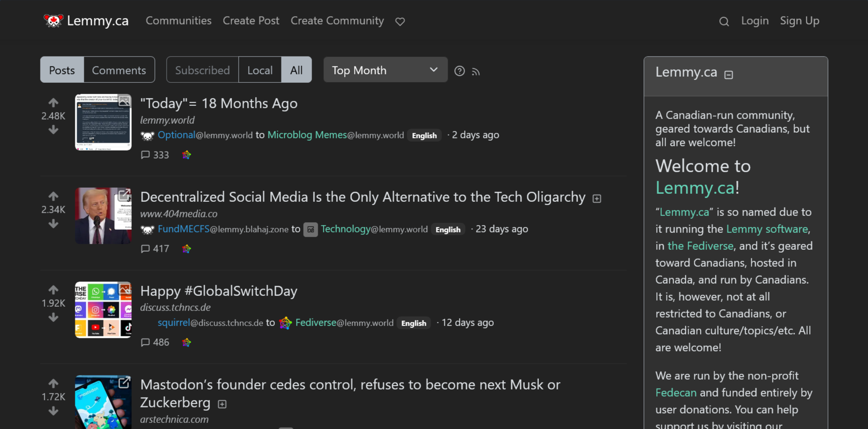Image resolution: width=868 pixels, height=429 pixels.
Task: Click fediverse link icon beside 417 comments
Action: tap(186, 248)
